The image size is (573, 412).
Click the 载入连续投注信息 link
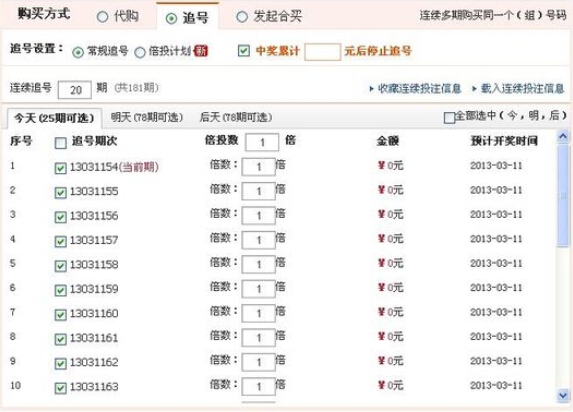point(523,88)
